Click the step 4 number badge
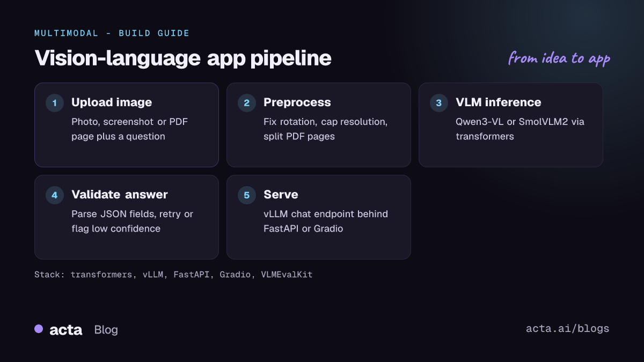Image resolution: width=644 pixels, height=362 pixels. (x=55, y=195)
